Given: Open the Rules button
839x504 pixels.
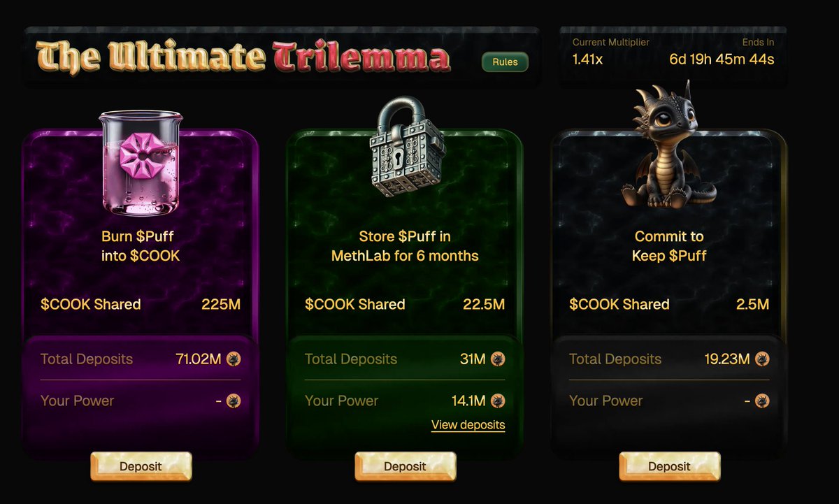Looking at the screenshot, I should pos(505,62).
